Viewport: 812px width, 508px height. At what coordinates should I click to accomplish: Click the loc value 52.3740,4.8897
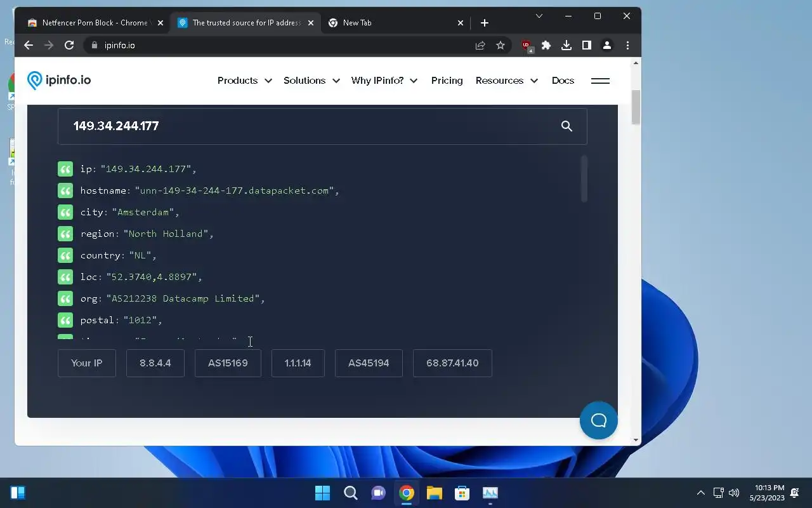click(x=154, y=277)
